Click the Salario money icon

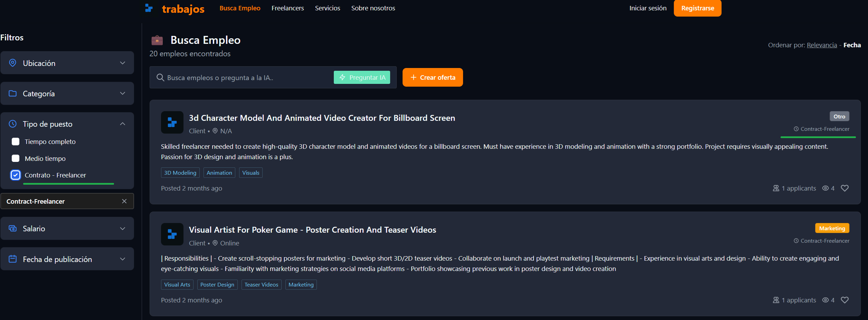click(x=12, y=228)
